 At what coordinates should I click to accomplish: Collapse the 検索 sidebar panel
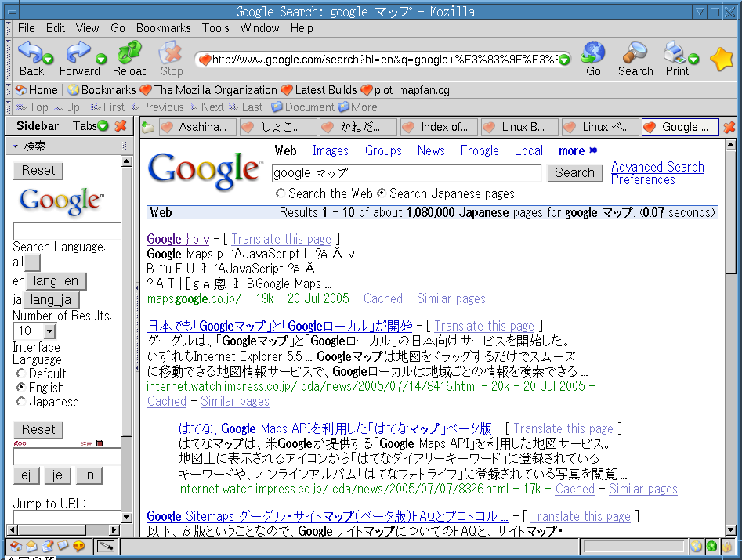(15, 146)
